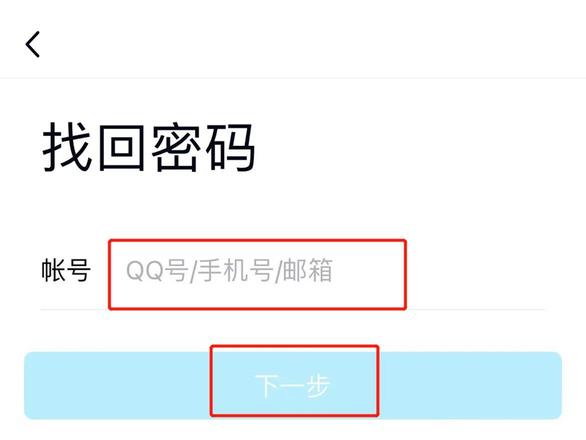Click the 帐号 input field
586x440 pixels.
[257, 274]
